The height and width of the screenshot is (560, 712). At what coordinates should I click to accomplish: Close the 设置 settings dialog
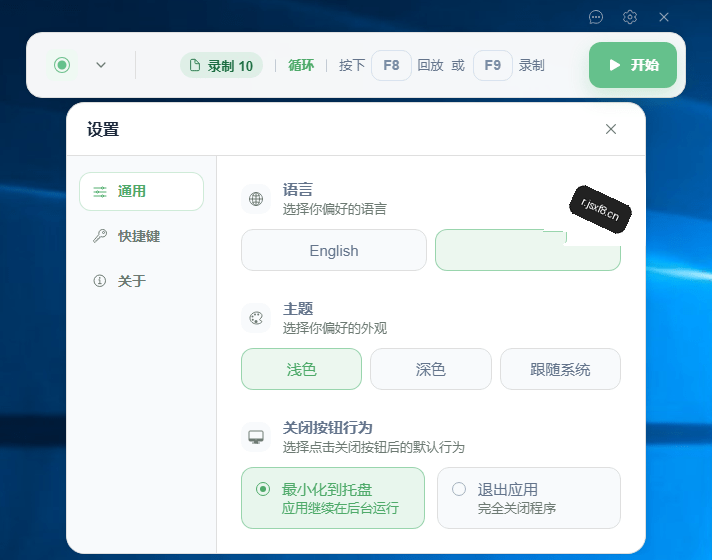tap(611, 129)
